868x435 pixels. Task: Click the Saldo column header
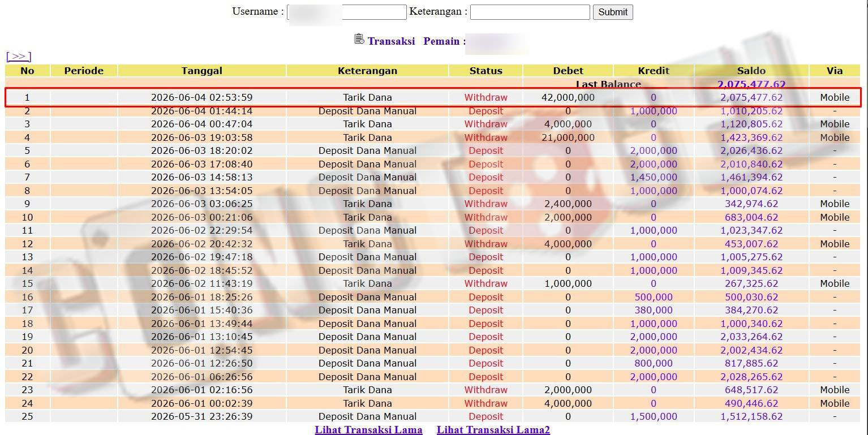(x=751, y=71)
